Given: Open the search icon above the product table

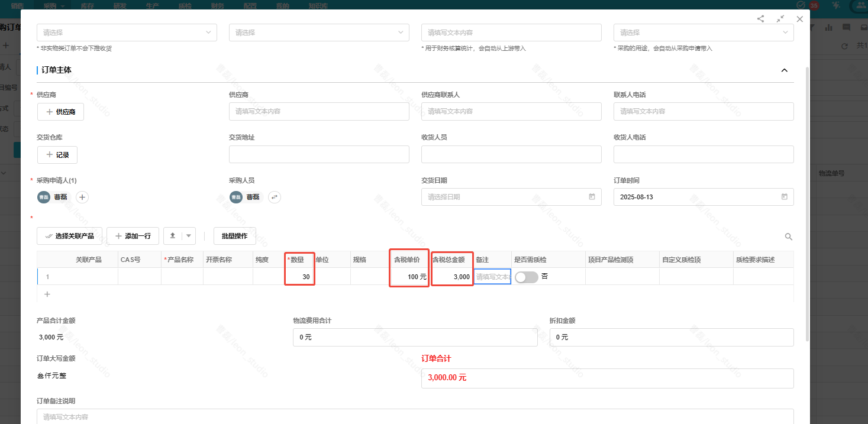Looking at the screenshot, I should tap(789, 237).
